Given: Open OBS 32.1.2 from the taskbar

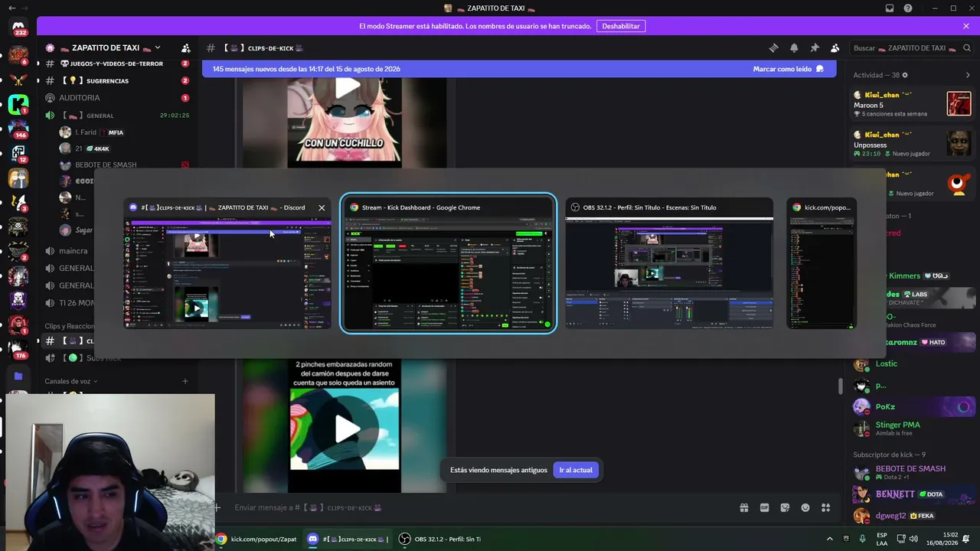Looking at the screenshot, I should coord(440,539).
